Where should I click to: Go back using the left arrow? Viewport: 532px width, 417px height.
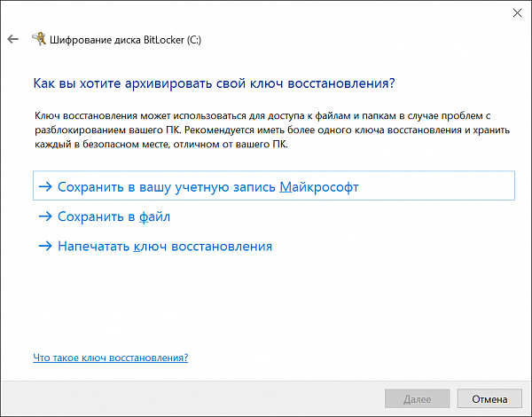13,39
